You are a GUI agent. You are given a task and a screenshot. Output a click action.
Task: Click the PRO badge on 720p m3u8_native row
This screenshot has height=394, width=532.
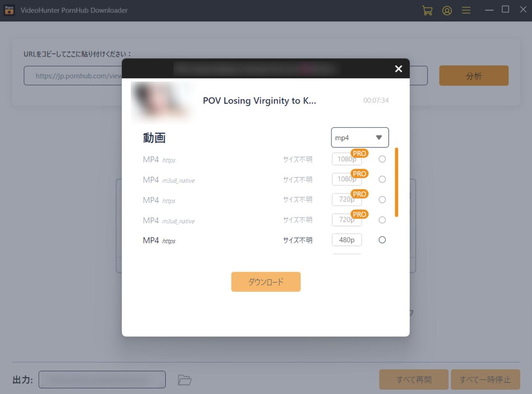coord(359,214)
